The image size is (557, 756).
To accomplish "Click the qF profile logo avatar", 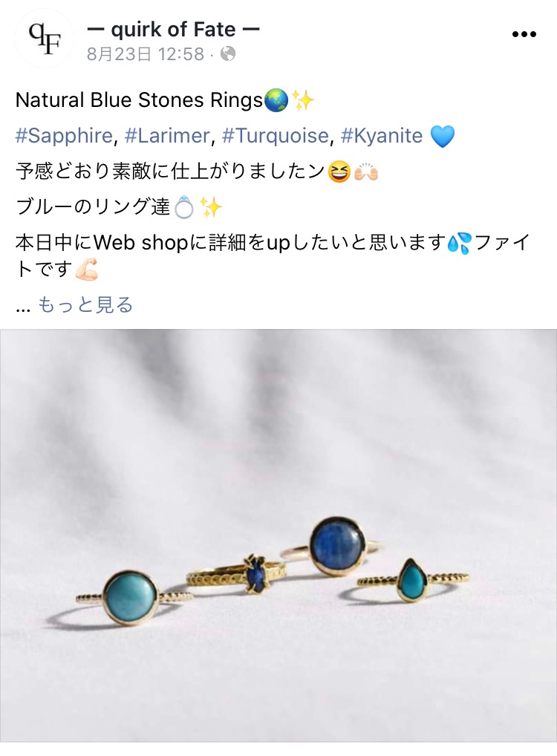I will (x=45, y=38).
